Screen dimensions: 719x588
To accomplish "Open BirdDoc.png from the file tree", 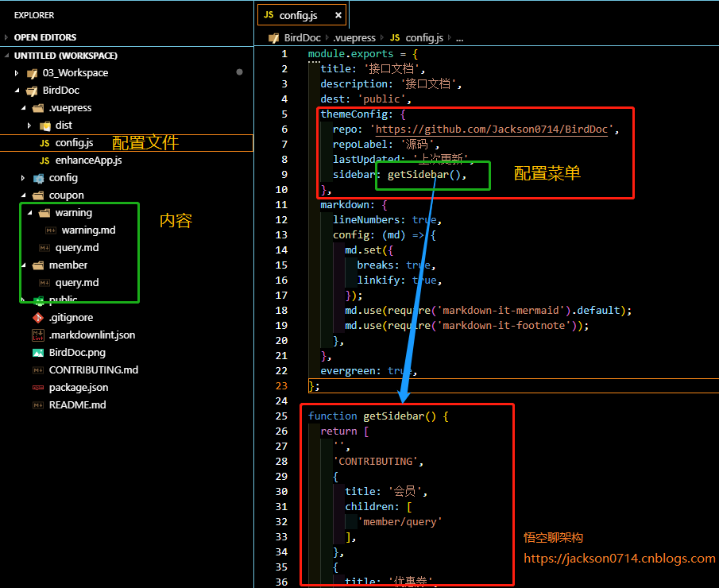I will coord(77,353).
